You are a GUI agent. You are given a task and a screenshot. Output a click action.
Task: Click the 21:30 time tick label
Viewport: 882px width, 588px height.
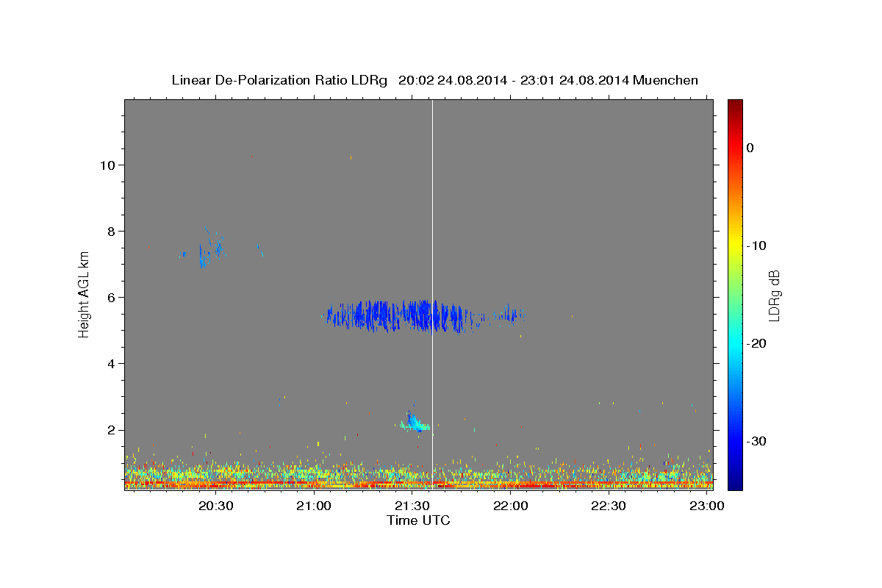click(x=412, y=506)
